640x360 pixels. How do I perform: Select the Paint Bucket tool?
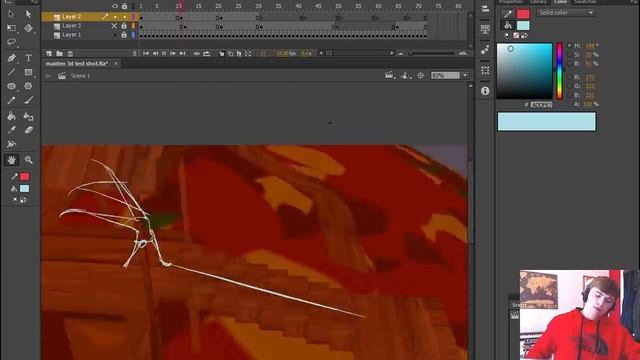[11, 116]
